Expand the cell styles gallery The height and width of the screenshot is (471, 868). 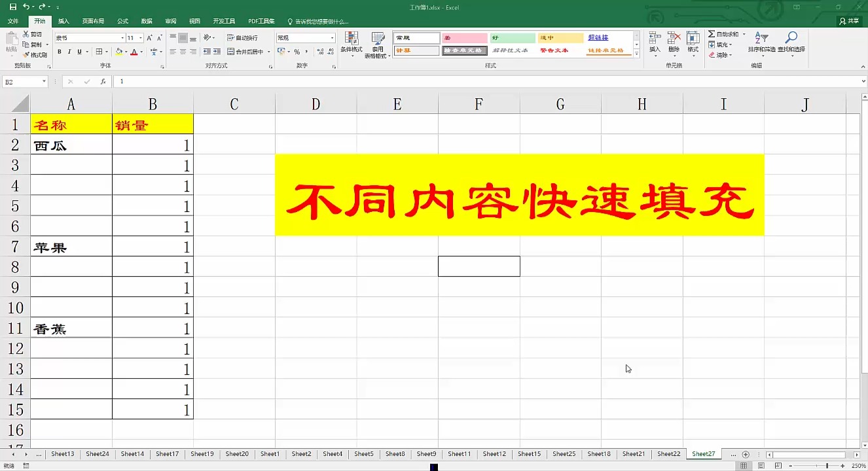636,54
